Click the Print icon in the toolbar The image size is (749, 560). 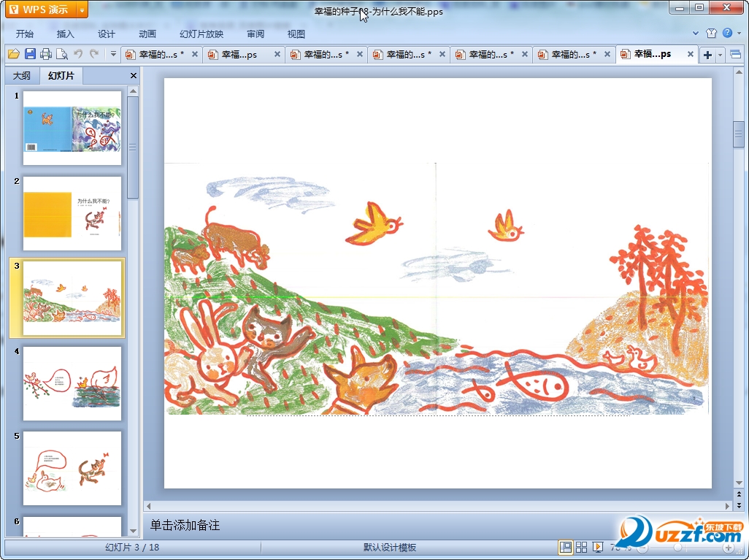[x=46, y=54]
